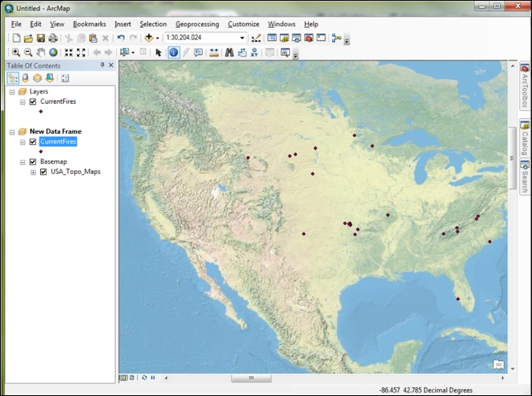Open the Geoprocessing menu
The width and height of the screenshot is (532, 396).
(197, 24)
